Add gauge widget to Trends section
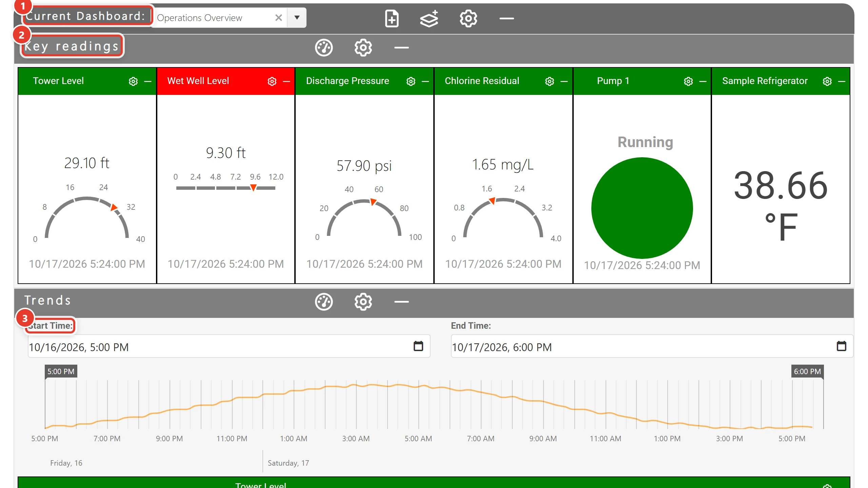The height and width of the screenshot is (488, 868). click(x=324, y=302)
